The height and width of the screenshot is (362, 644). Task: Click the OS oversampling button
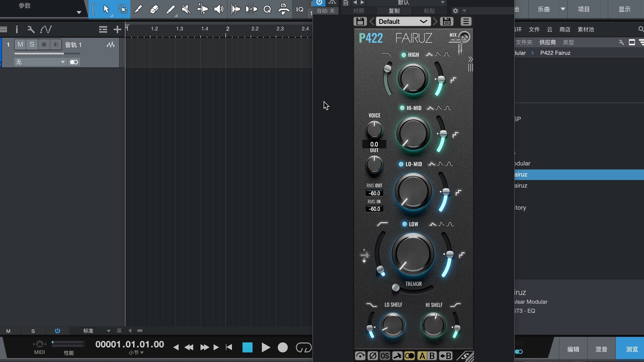385,356
